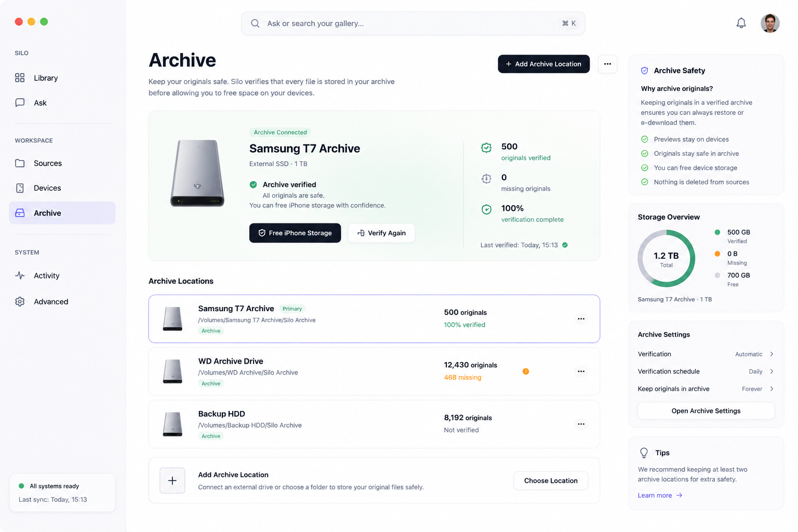
Task: Open options for Backup HDD row
Action: [581, 424]
